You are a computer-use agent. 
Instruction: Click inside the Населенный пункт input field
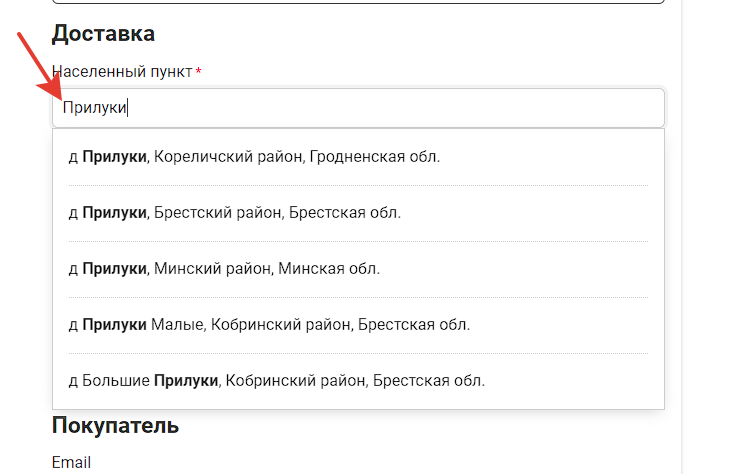[x=358, y=107]
